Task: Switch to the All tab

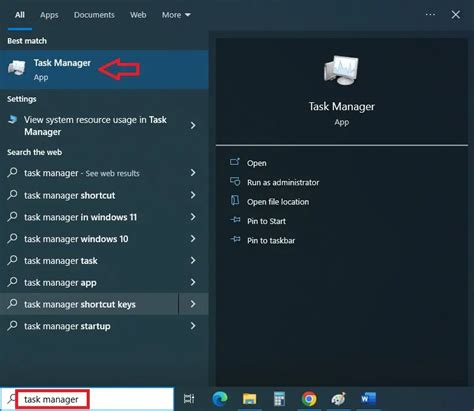Action: tap(20, 15)
